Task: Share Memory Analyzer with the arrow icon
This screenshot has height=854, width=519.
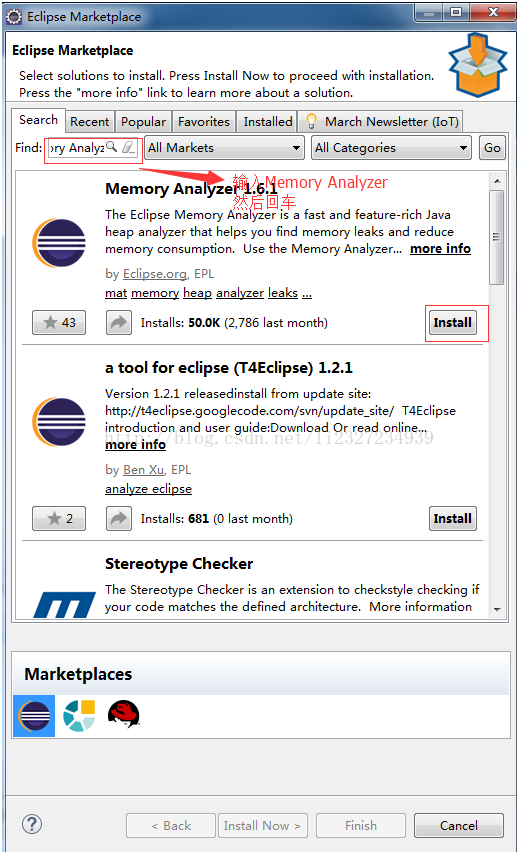Action: pos(119,322)
